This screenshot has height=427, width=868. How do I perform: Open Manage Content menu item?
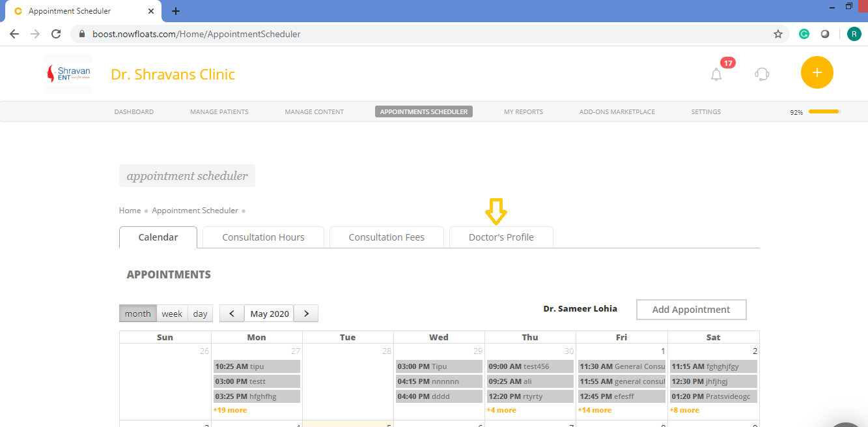point(315,111)
